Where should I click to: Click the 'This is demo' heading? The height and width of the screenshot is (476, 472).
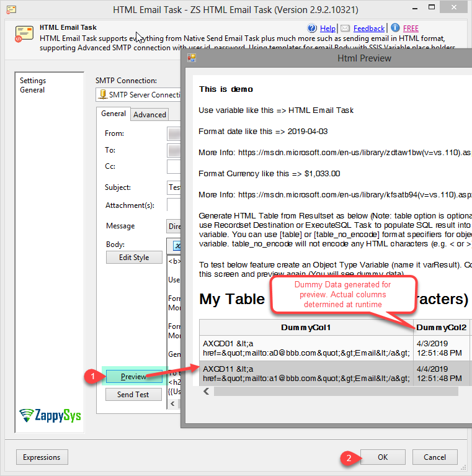coord(226,89)
